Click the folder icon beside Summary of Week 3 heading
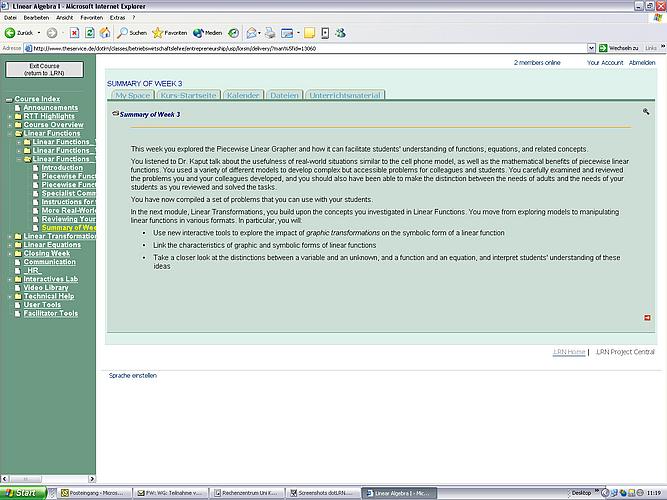Viewport: 667px width, 500px height. click(x=115, y=114)
